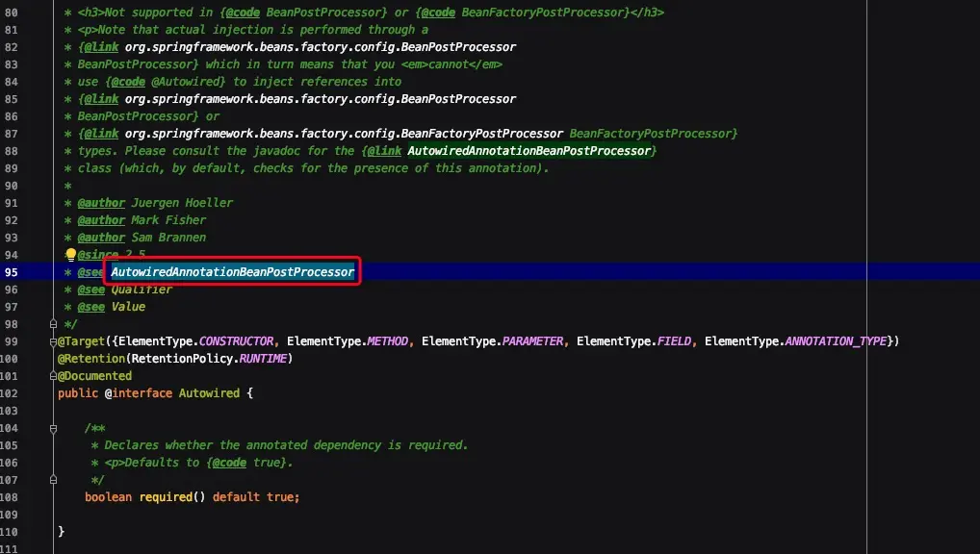Viewport: 980px width, 554px height.
Task: Click the @code tag on line 106
Action: point(229,463)
